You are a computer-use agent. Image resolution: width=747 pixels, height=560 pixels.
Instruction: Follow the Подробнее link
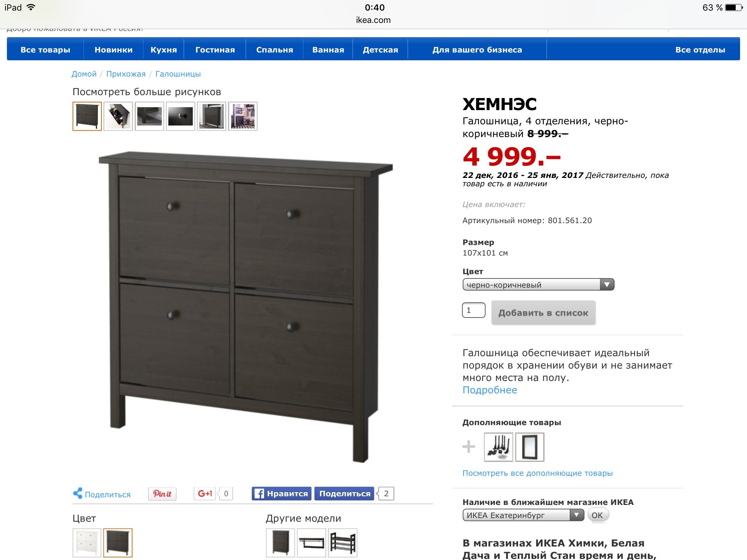coord(489,390)
